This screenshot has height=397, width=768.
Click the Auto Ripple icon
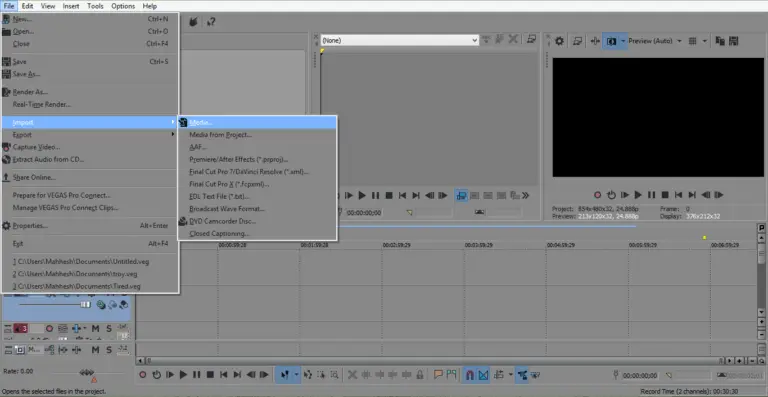tap(499, 375)
